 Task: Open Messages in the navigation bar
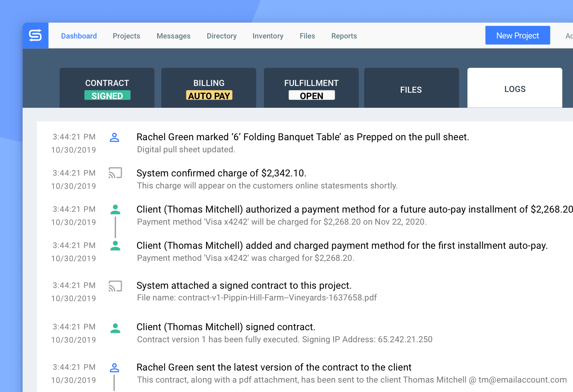(x=173, y=36)
